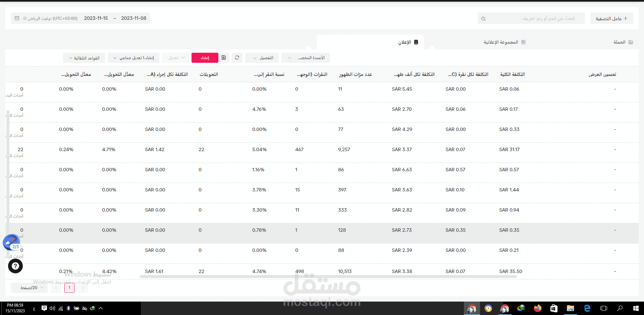This screenshot has width=644, height=315.
Task: Open the التفصيل breakdown dropdown
Action: click(262, 58)
